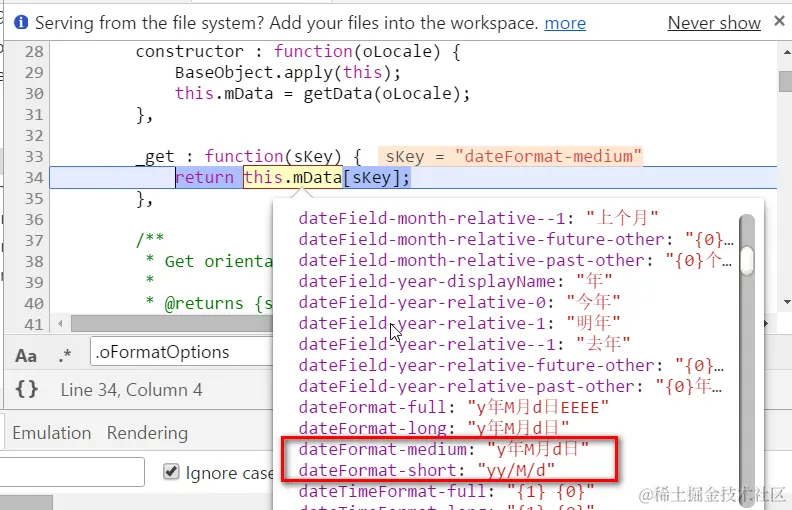
Task: Pretty print source with the braces icon
Action: pos(26,389)
